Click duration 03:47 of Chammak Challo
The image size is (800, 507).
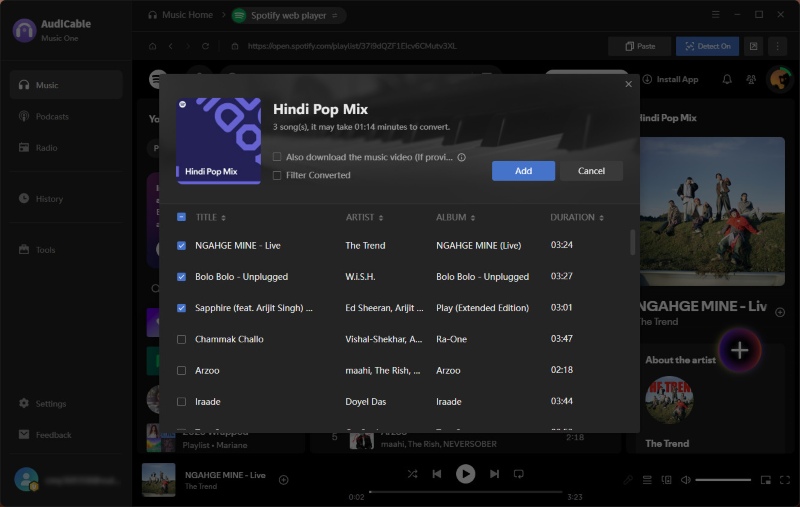(x=561, y=339)
